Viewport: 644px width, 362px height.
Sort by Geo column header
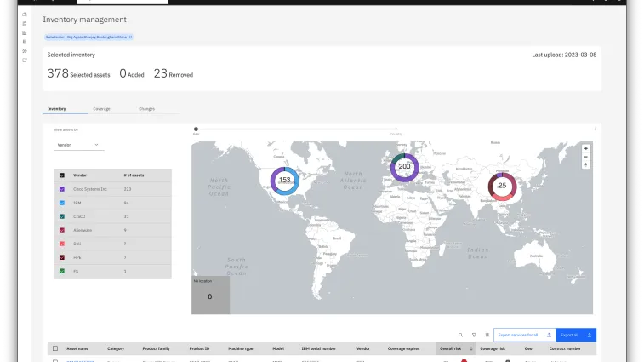pyautogui.click(x=528, y=348)
